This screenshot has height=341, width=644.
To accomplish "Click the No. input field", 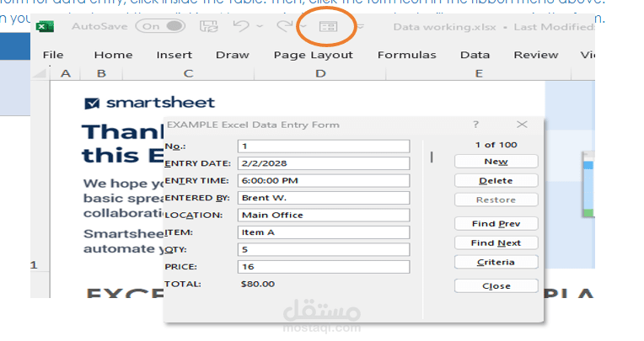I will click(324, 147).
